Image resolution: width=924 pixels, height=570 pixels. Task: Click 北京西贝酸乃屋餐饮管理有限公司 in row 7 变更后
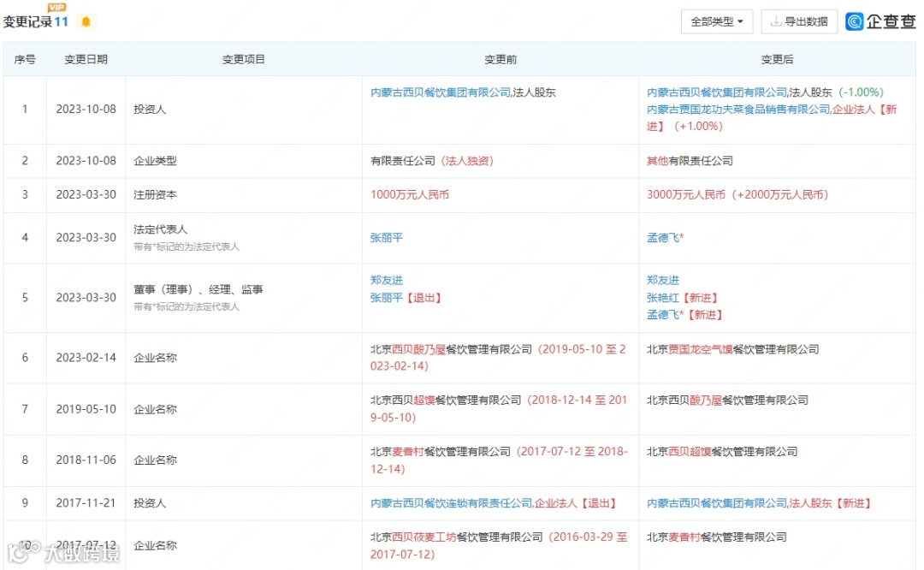(x=727, y=401)
